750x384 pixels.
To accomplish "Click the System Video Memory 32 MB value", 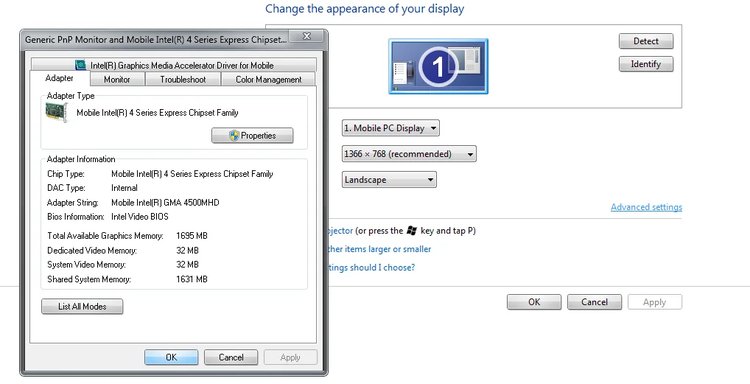I will point(187,264).
